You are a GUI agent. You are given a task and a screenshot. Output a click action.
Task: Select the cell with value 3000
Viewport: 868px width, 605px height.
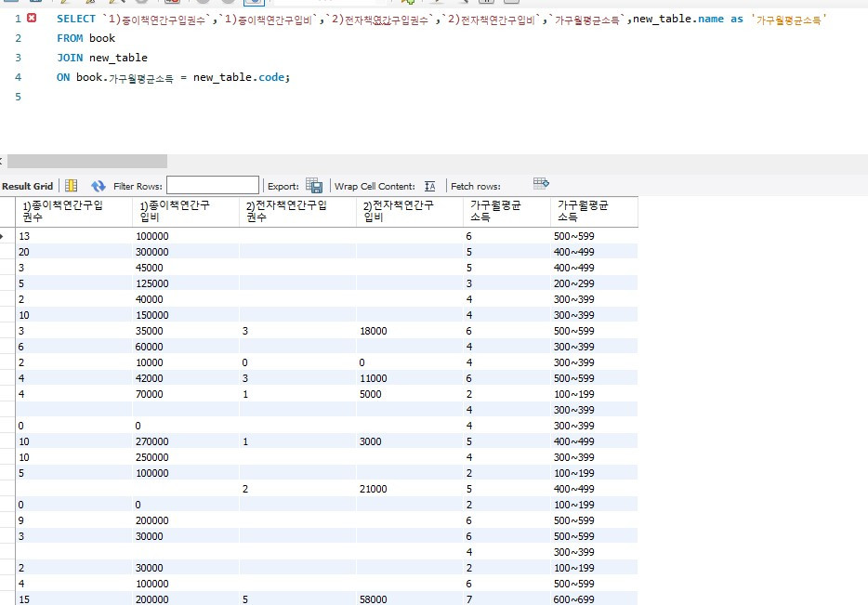coord(410,441)
